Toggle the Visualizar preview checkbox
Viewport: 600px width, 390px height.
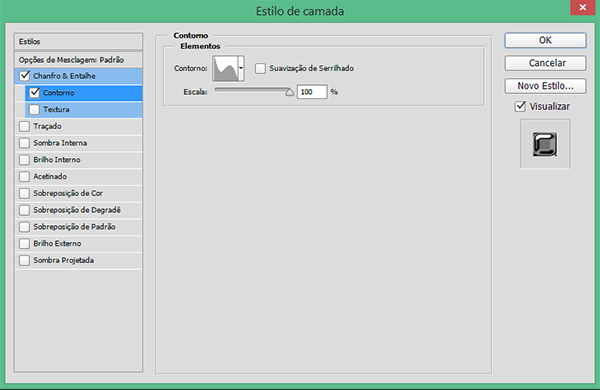[520, 106]
